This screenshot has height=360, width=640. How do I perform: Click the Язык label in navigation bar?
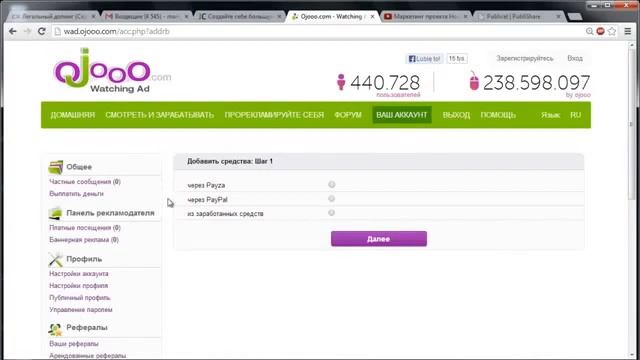click(x=550, y=115)
